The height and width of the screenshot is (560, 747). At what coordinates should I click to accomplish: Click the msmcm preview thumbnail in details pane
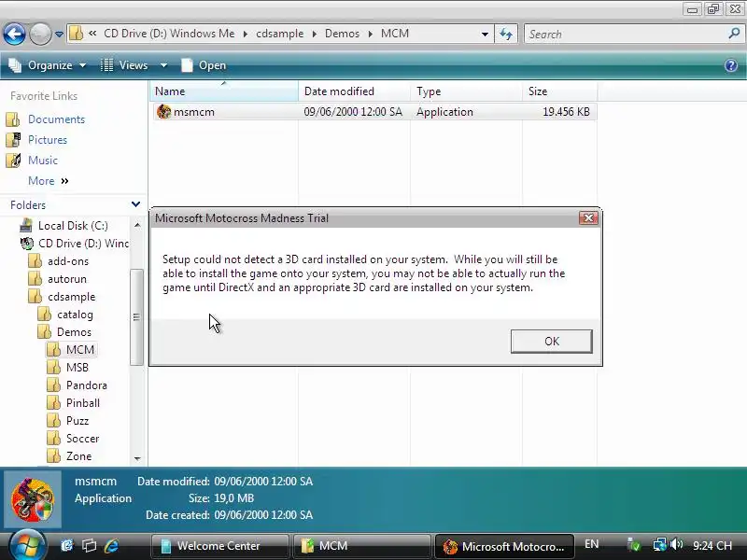(33, 499)
